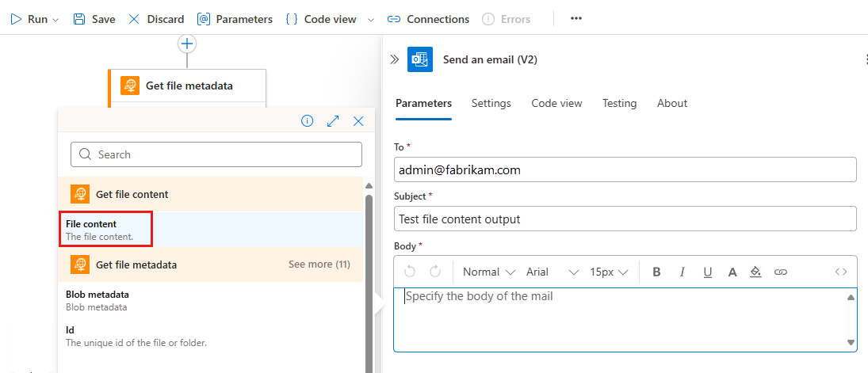Viewport: 868px width, 373px height.
Task: Insert a link in the body
Action: click(x=781, y=272)
